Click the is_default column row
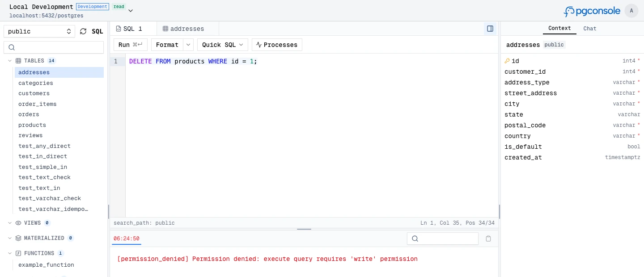This screenshot has width=644, height=277. [572, 147]
